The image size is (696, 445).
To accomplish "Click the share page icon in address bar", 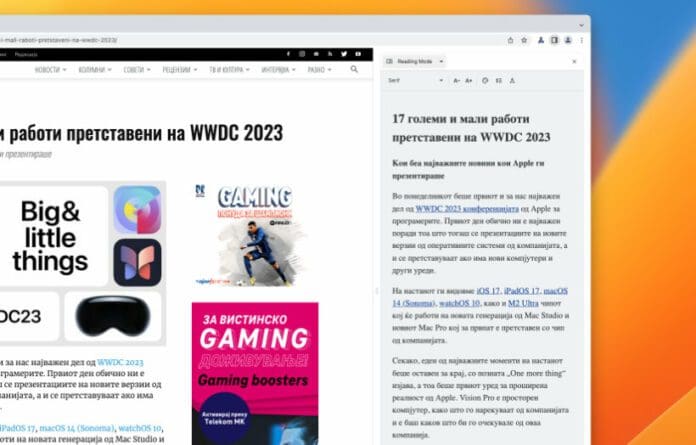I will click(510, 40).
